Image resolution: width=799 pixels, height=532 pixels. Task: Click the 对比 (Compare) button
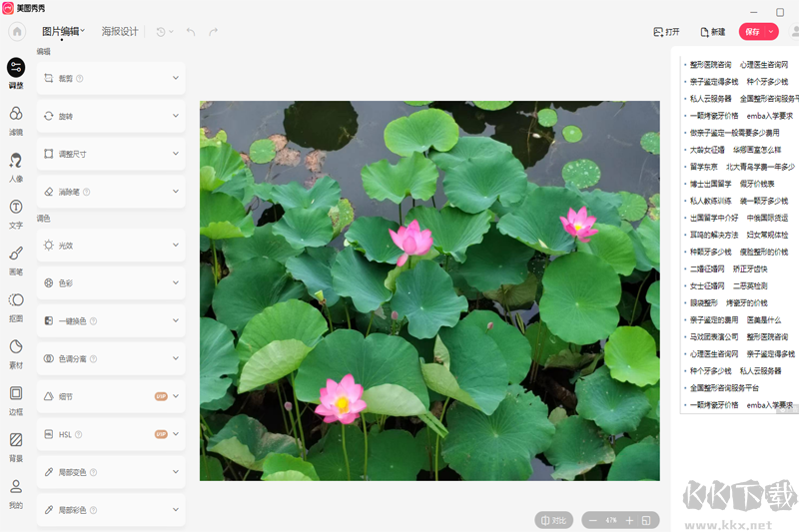(x=554, y=520)
